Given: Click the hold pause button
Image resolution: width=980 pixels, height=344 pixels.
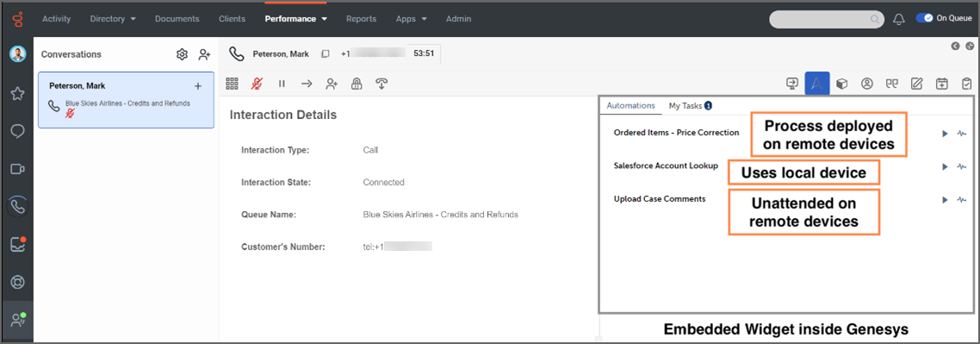Looking at the screenshot, I should pyautogui.click(x=282, y=83).
